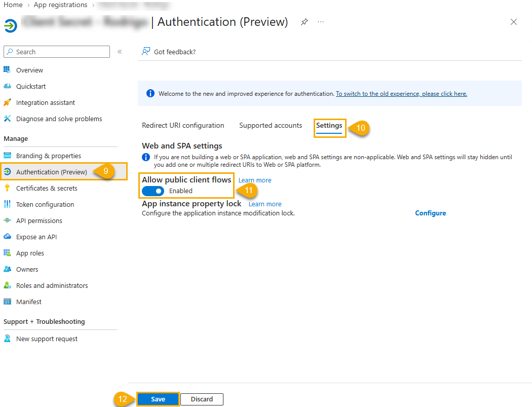Image resolution: width=532 pixels, height=407 pixels.
Task: Click the API permissions icon
Action: click(7, 220)
